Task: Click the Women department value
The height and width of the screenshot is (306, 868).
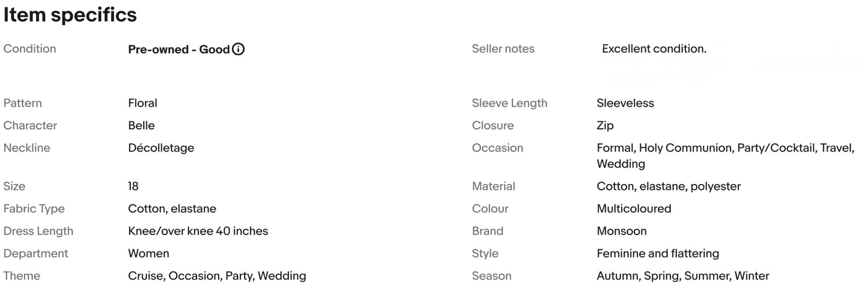Action: [148, 253]
